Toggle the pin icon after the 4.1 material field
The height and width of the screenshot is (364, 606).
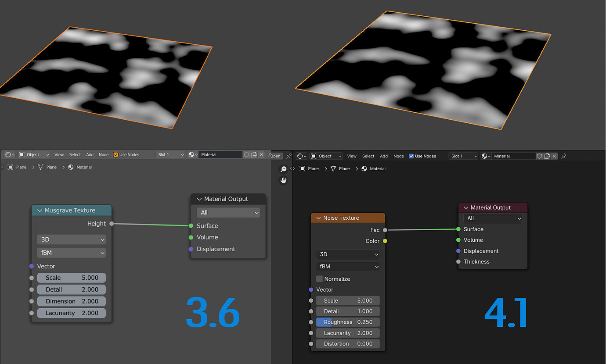click(x=564, y=156)
